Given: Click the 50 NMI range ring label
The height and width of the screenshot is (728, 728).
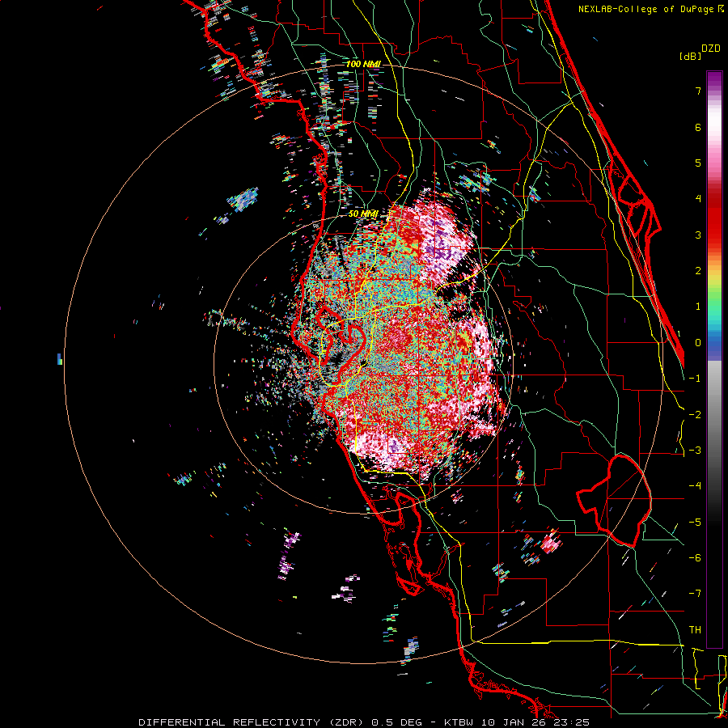Looking at the screenshot, I should 363,214.
